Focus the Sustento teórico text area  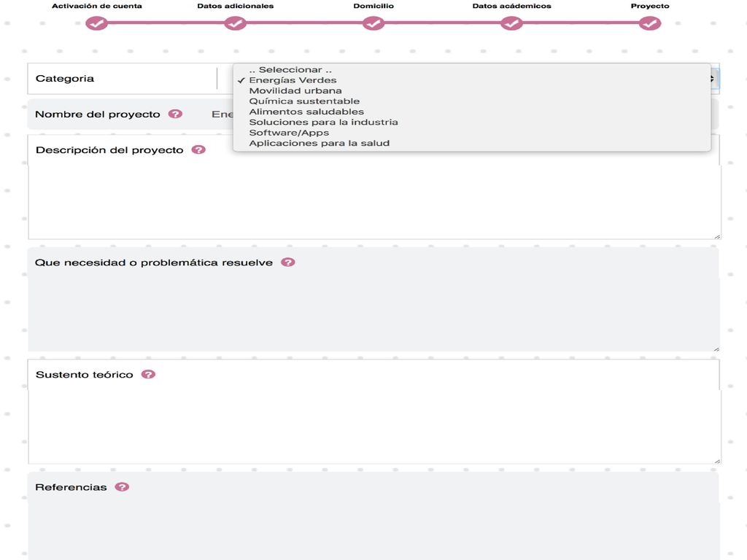click(374, 427)
